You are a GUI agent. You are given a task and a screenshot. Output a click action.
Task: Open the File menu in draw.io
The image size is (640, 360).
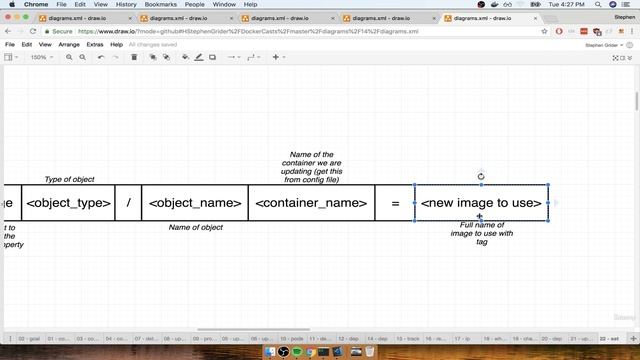point(10,44)
